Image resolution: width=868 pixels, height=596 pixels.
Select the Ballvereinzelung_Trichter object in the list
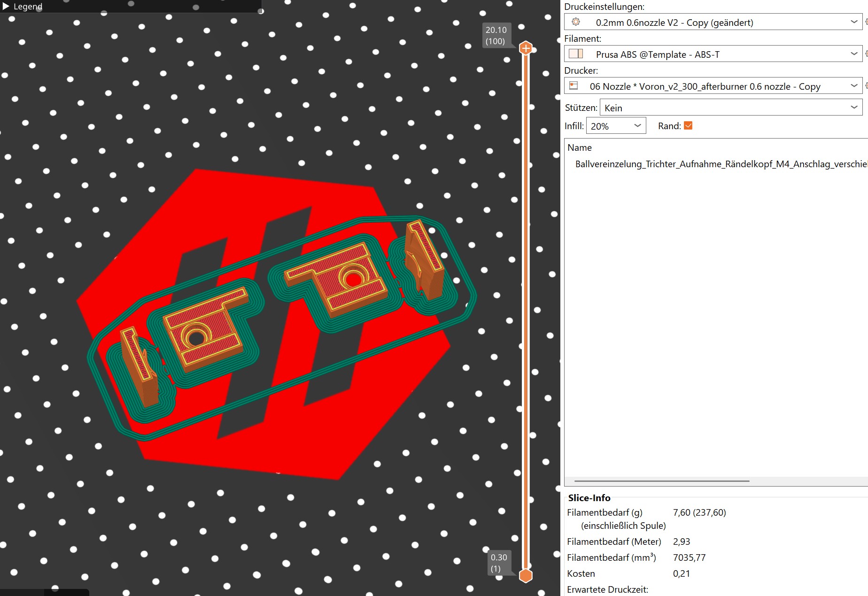pos(721,164)
